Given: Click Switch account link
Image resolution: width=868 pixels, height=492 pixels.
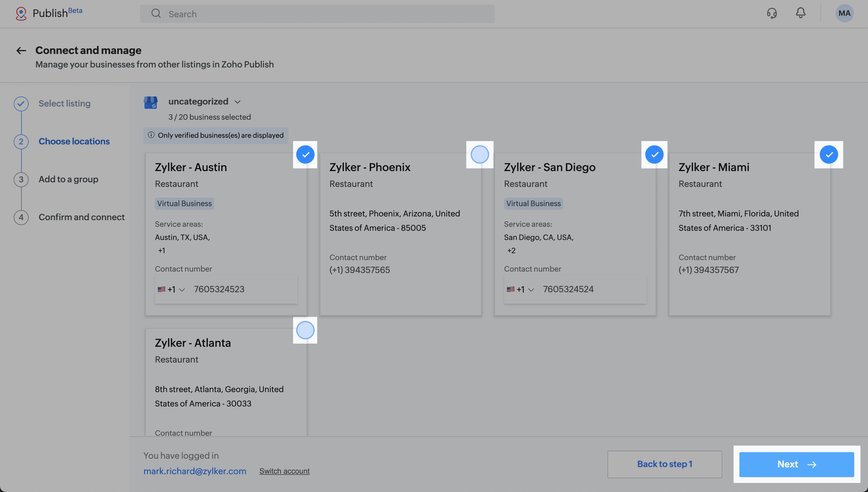Looking at the screenshot, I should (x=284, y=471).
